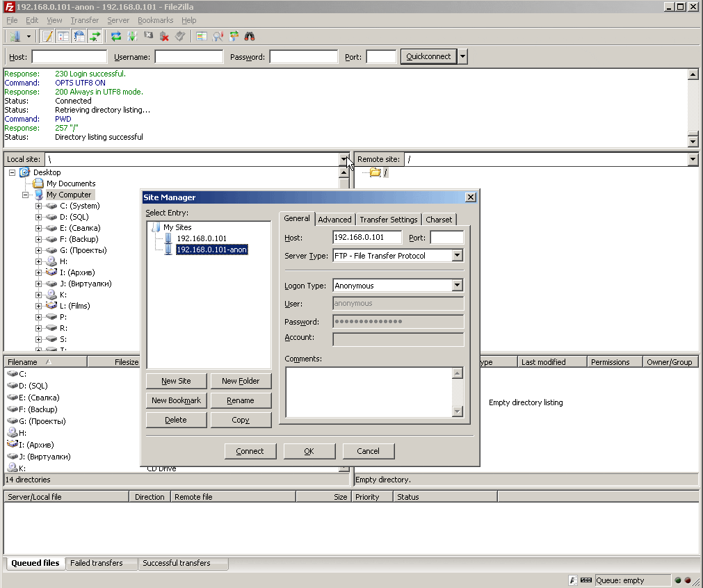Click the Copy button in Site Manager
Viewport: 703px width, 588px height.
[x=241, y=420]
